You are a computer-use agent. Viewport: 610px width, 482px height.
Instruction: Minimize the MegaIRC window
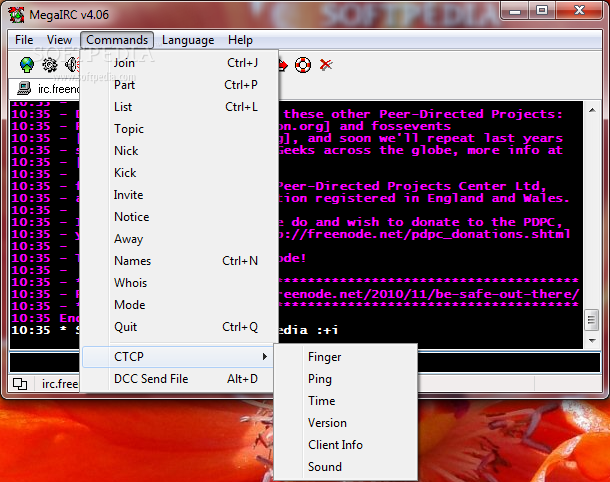515,11
